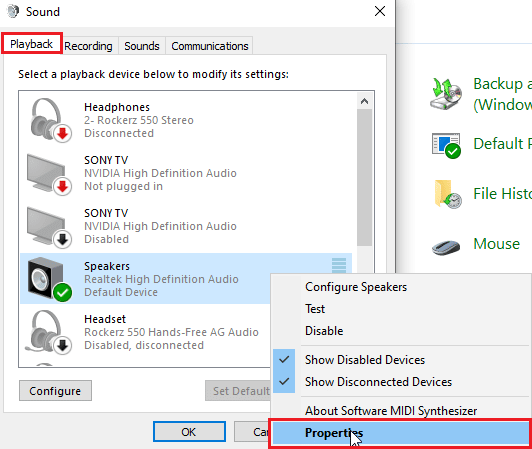The width and height of the screenshot is (532, 449).
Task: Click the Headphones Rockerz 550 device icon
Action: 50,120
